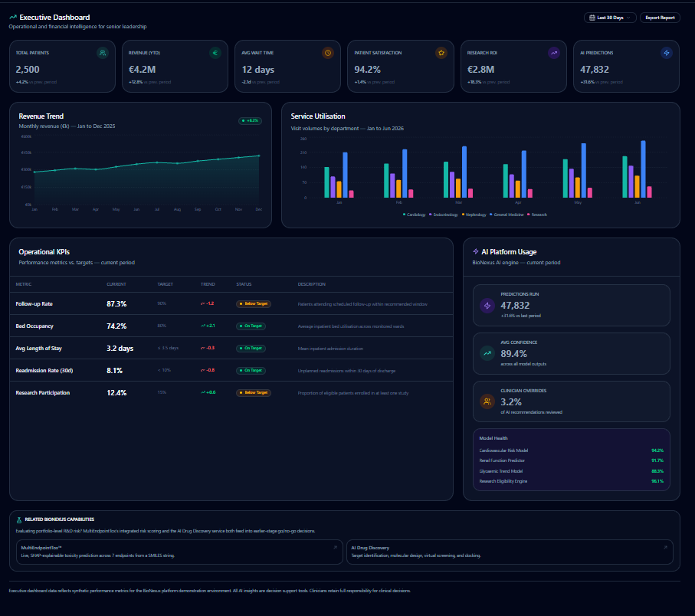Click the On Target badge for Avg Length of Stay
This screenshot has width=695, height=616.
coord(251,349)
